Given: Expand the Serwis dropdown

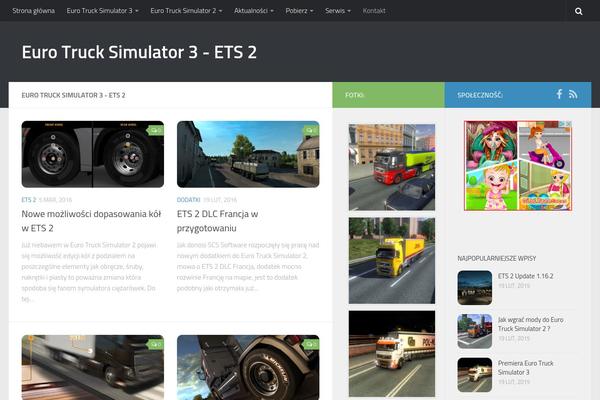Looking at the screenshot, I should tap(338, 11).
